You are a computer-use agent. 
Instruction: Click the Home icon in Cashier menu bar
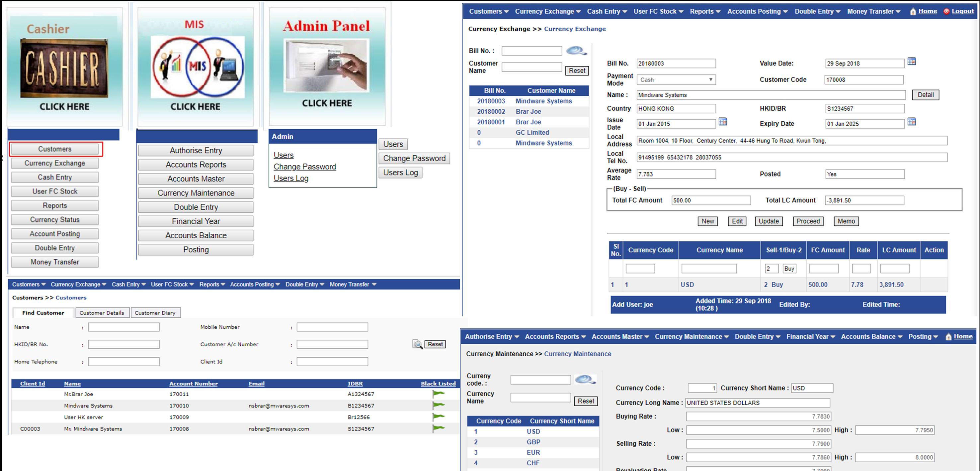[x=913, y=11]
